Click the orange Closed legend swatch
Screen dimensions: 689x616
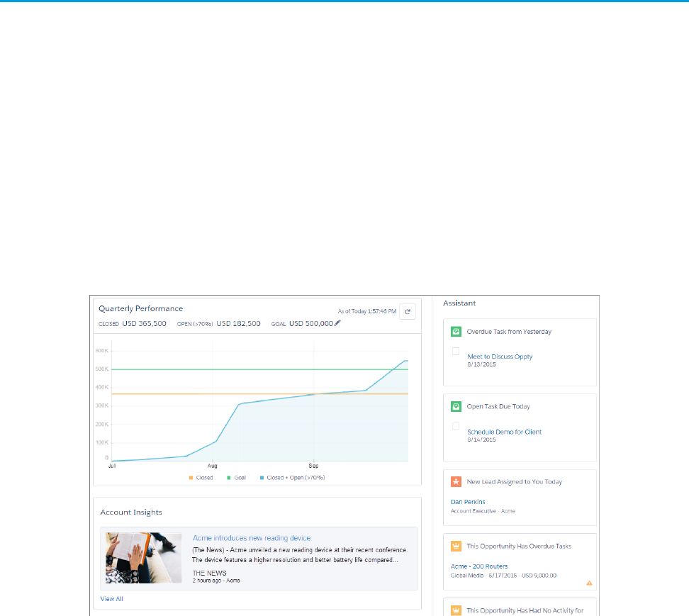tap(191, 478)
